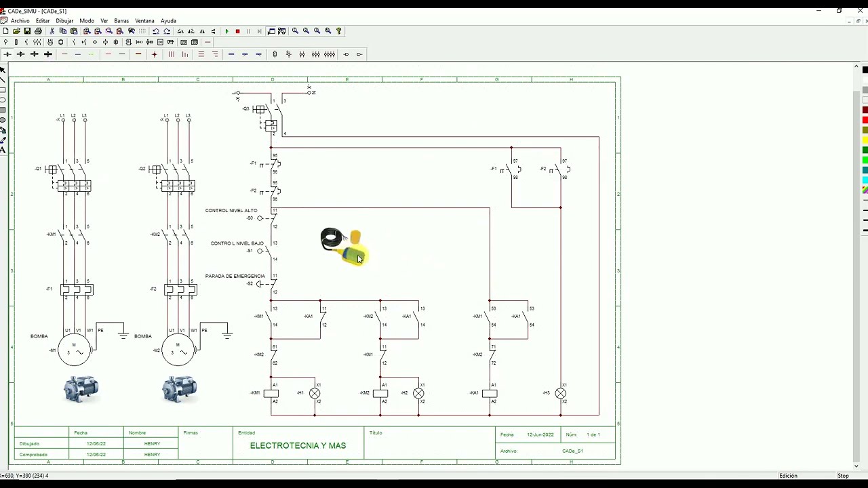Open the Ayuda menu
The width and height of the screenshot is (868, 488).
pyautogui.click(x=168, y=21)
